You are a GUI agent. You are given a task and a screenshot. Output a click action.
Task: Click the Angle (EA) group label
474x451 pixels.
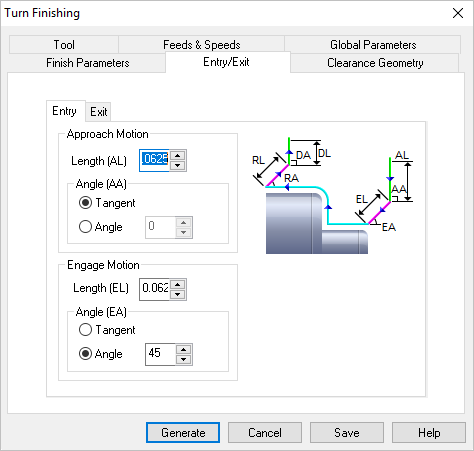pyautogui.click(x=101, y=312)
